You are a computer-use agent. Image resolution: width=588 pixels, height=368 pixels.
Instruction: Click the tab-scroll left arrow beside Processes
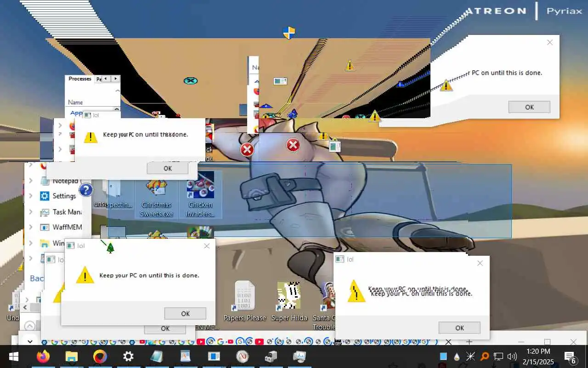106,79
